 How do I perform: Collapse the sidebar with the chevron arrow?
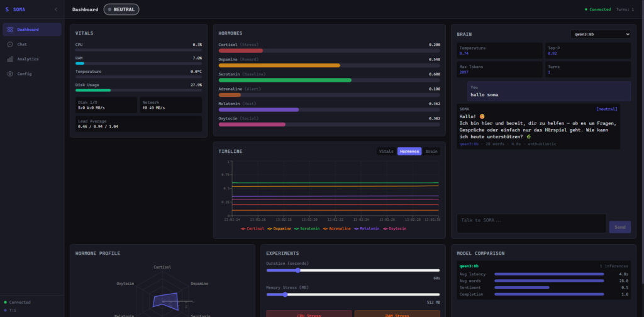coord(56,9)
